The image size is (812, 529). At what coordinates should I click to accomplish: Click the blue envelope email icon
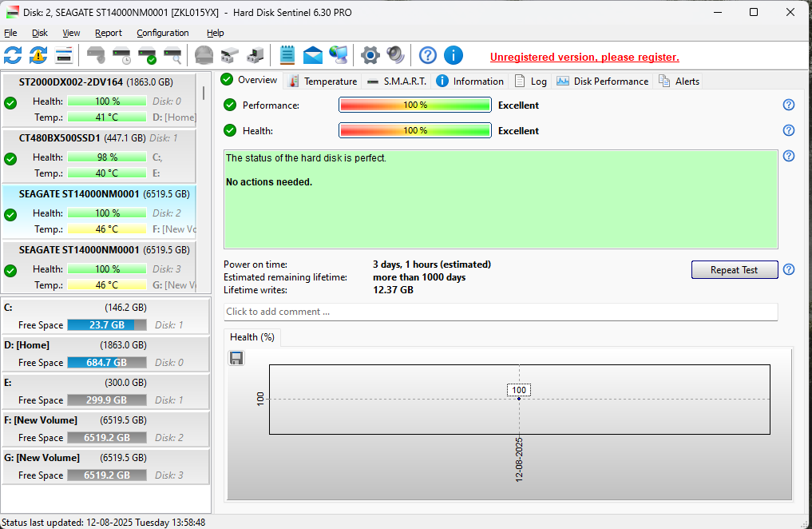tap(313, 55)
